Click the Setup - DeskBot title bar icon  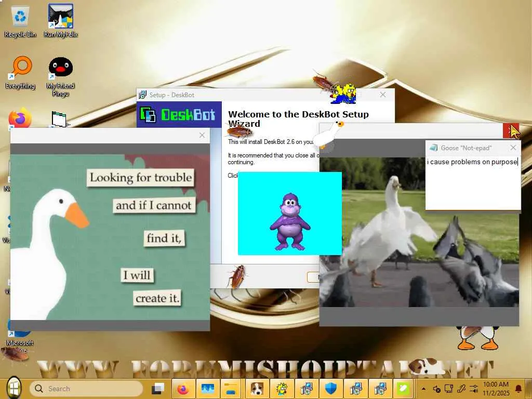pyautogui.click(x=143, y=95)
